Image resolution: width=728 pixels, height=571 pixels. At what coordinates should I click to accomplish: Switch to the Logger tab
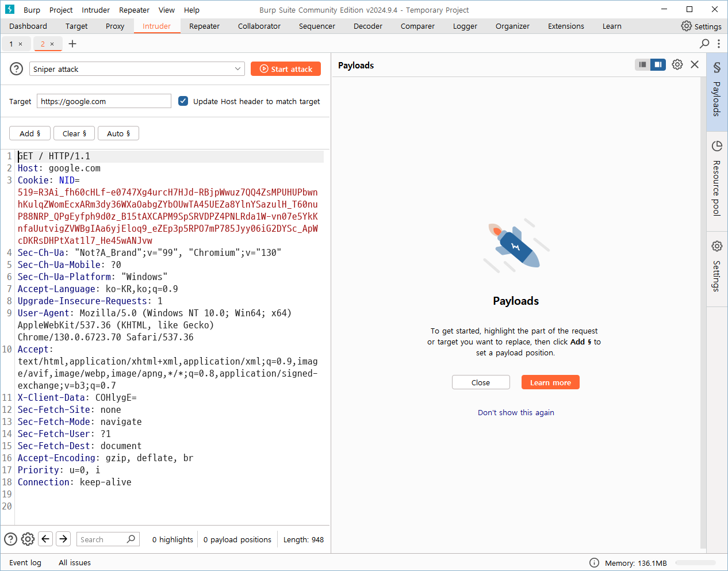coord(465,26)
